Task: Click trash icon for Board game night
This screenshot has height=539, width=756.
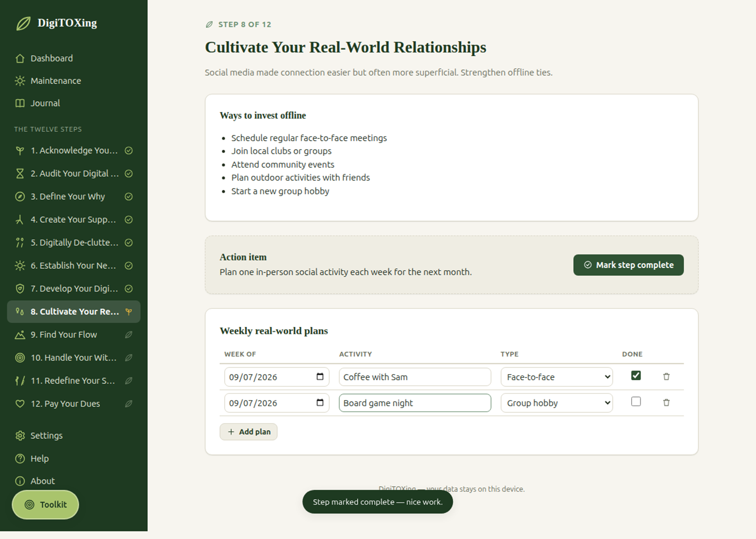Action: (x=666, y=402)
